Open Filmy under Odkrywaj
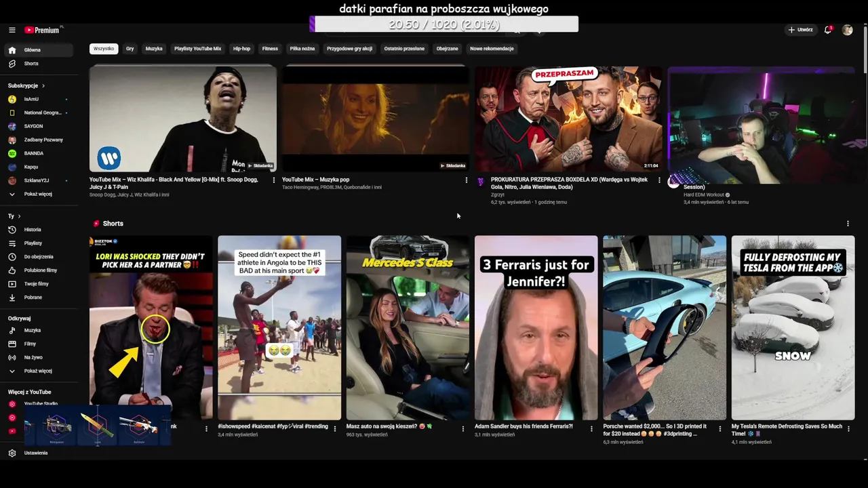The height and width of the screenshot is (488, 868). click(40, 344)
